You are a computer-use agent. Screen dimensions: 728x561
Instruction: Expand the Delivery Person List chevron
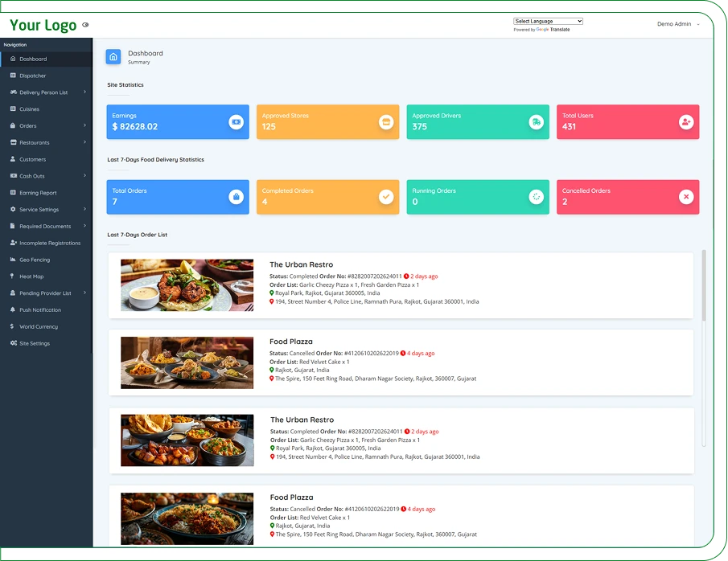pos(85,92)
